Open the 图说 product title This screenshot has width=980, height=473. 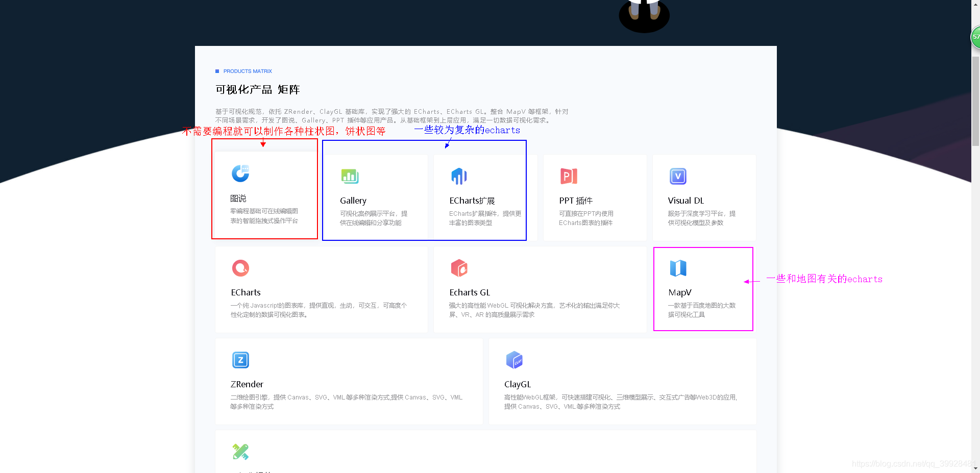pos(238,198)
